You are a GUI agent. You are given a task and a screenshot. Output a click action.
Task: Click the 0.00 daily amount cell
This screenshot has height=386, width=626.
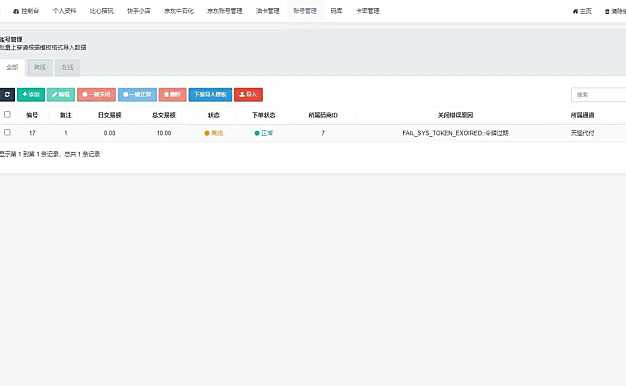(x=109, y=133)
